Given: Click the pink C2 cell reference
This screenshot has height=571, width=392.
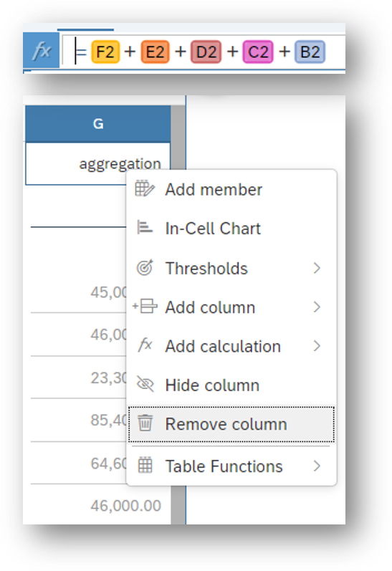Looking at the screenshot, I should point(258,52).
